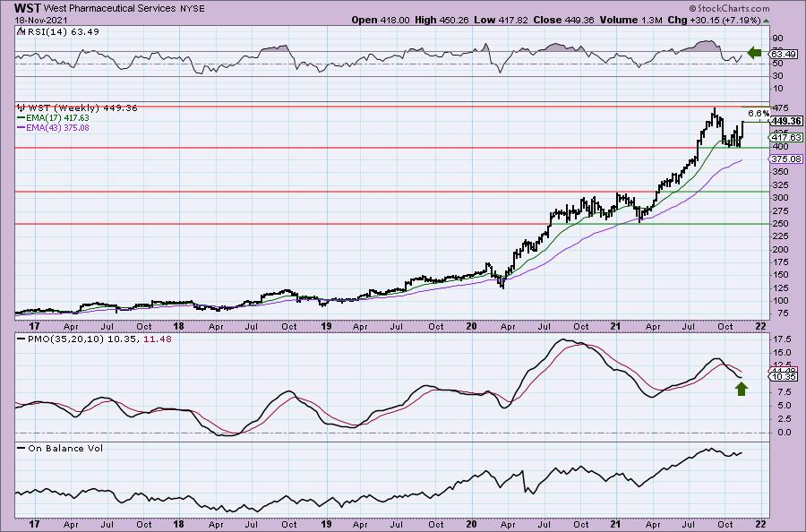Screen dimensions: 806x532
Task: Click the 63.49 RSI value tag on right axis
Action: (784, 54)
